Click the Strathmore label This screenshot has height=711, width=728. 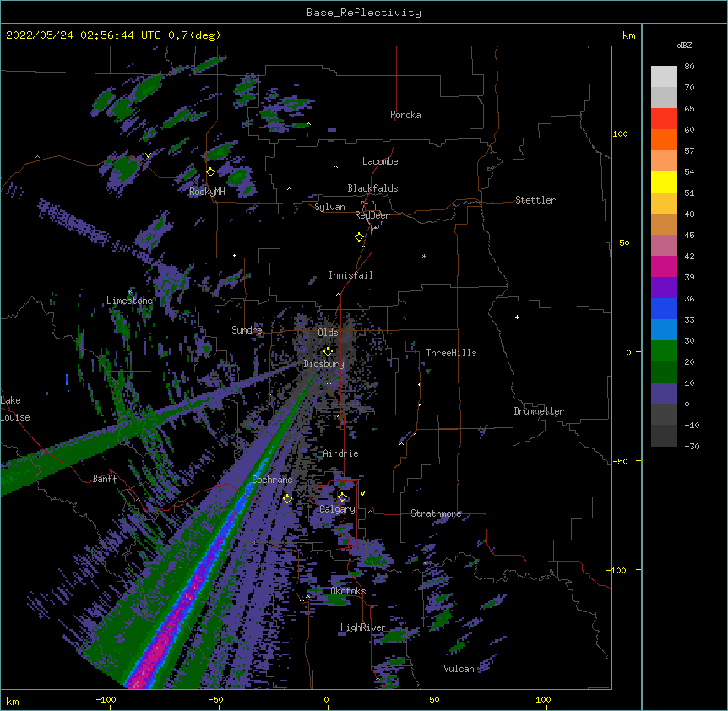tap(436, 513)
